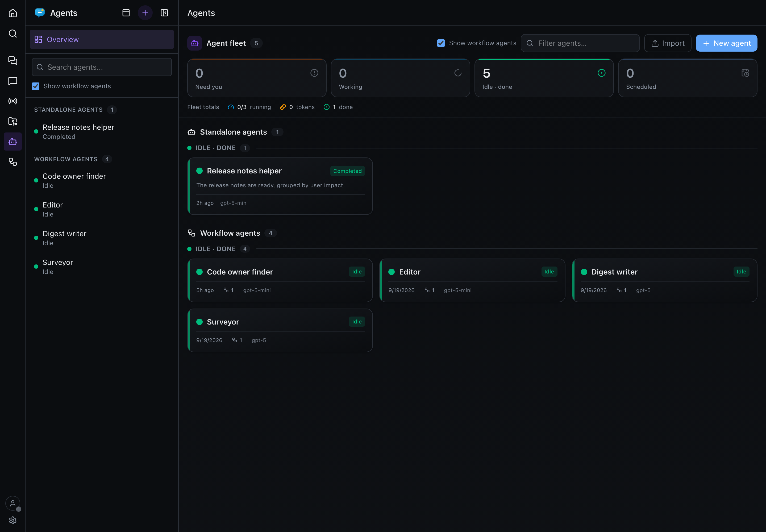Click the Workflow agents section heading
766x532 pixels.
point(230,233)
